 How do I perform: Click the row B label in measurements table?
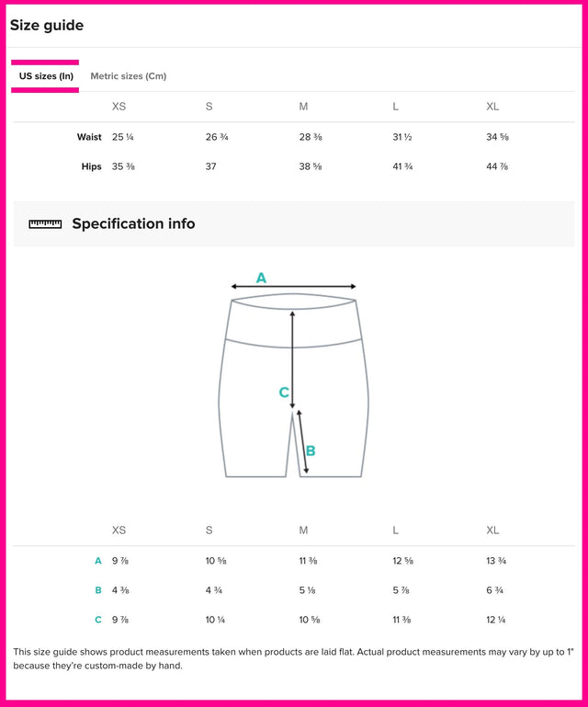[x=98, y=590]
